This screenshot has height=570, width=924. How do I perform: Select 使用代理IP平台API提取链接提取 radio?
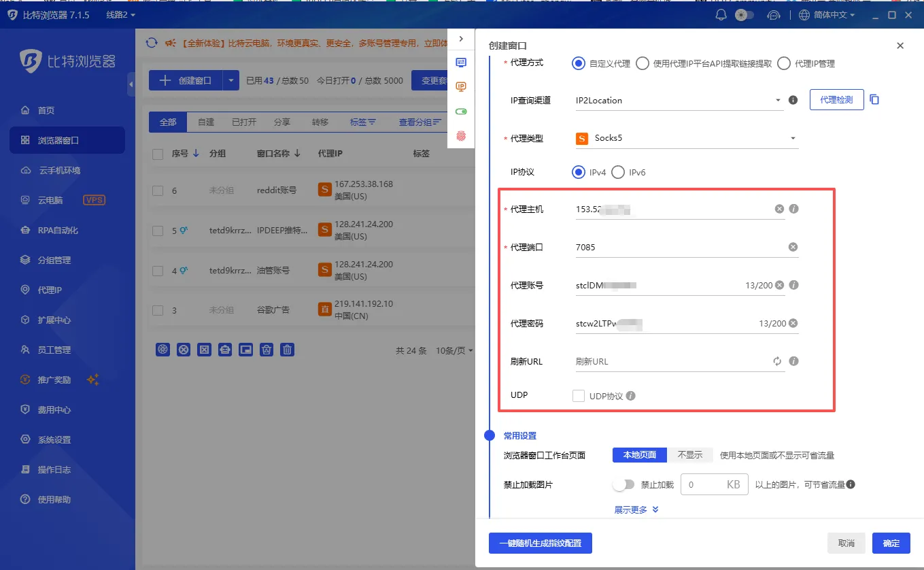click(643, 63)
